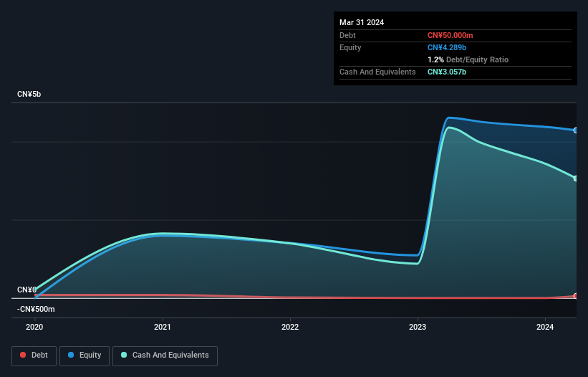The height and width of the screenshot is (377, 588).
Task: Click the Equity data point marker for 2024
Action: tap(576, 130)
